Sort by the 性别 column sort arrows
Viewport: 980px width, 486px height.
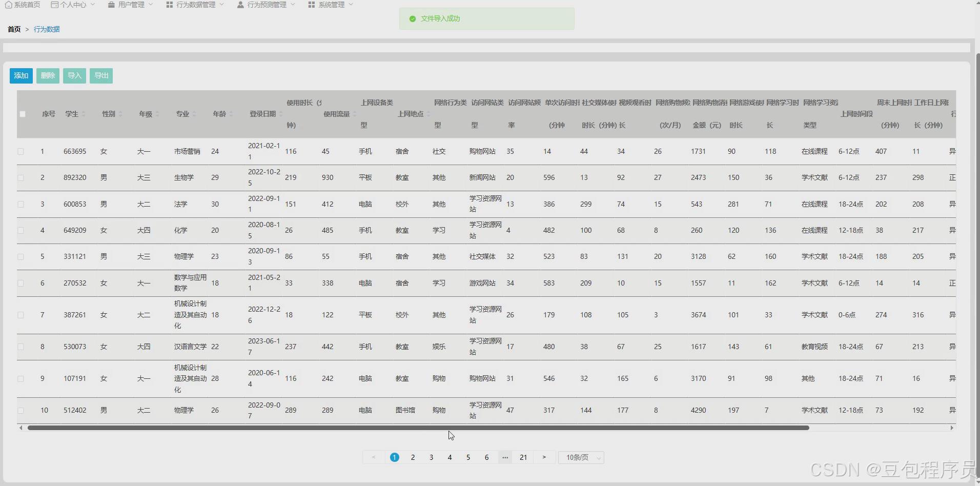coord(120,114)
